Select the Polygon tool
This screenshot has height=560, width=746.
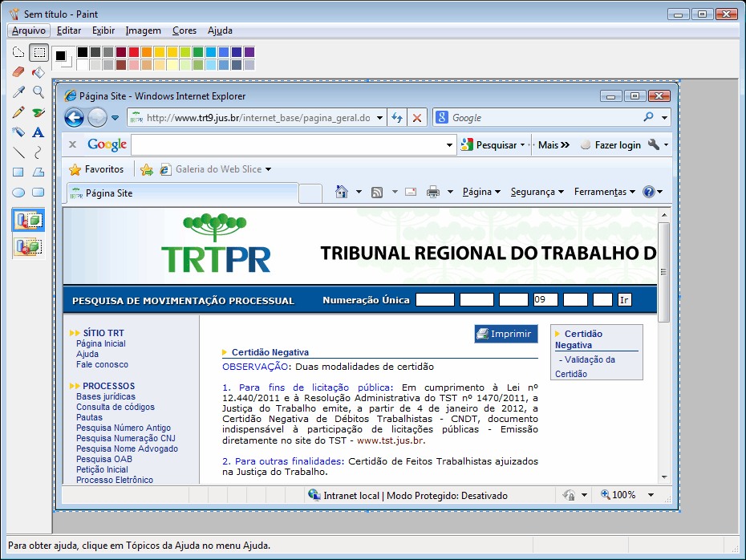coord(39,172)
